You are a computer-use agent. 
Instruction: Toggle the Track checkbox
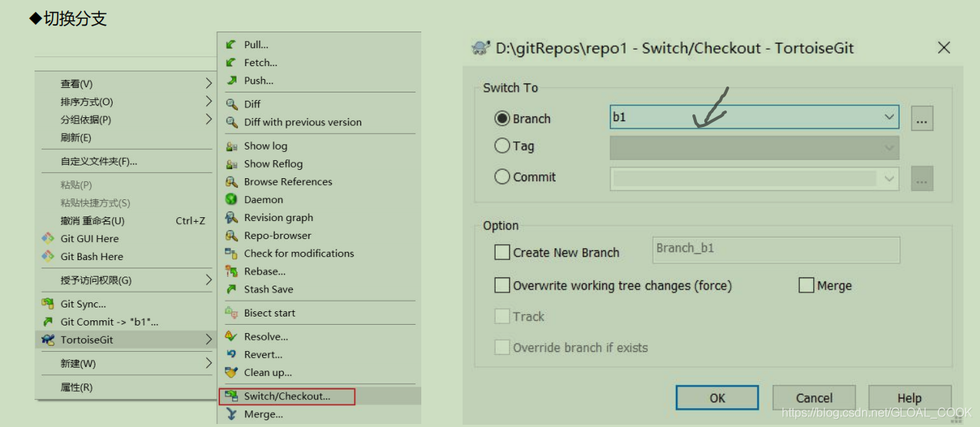pos(502,316)
